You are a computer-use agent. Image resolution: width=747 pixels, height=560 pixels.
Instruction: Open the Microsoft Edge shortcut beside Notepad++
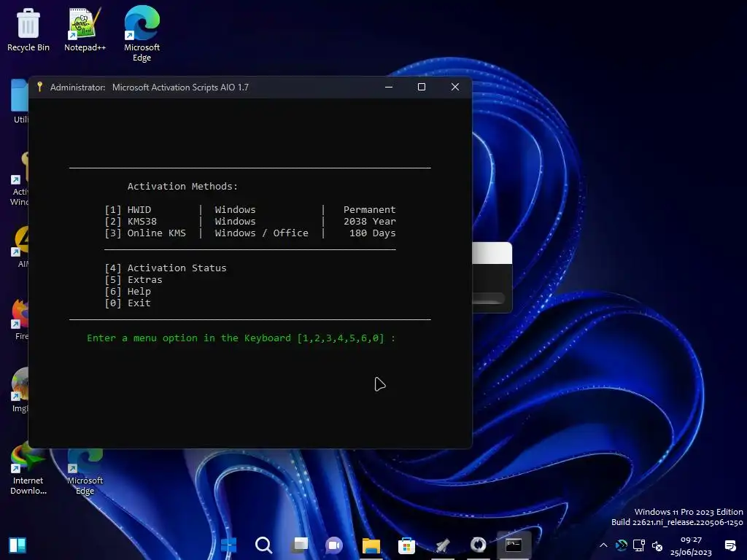pos(142,34)
